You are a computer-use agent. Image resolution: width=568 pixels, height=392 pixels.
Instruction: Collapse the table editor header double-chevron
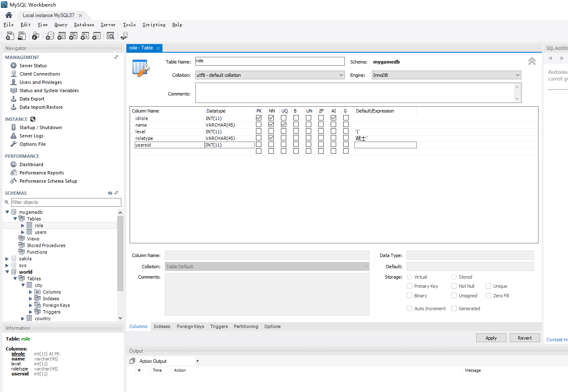[x=532, y=61]
